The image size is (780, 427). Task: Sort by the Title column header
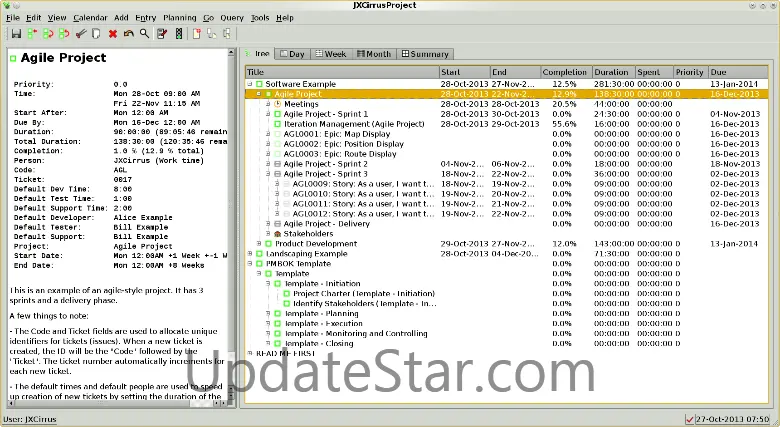pyautogui.click(x=342, y=72)
